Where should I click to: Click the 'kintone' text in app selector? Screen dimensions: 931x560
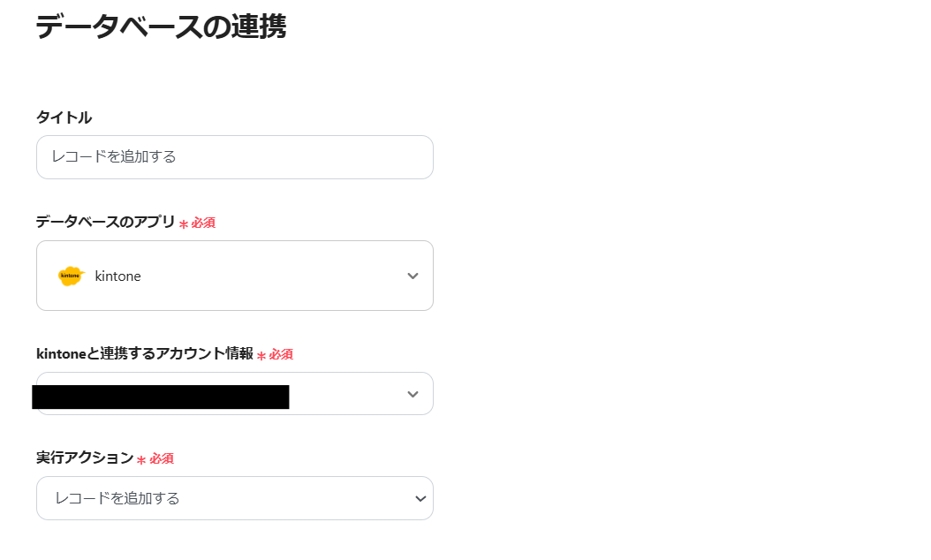click(x=117, y=276)
